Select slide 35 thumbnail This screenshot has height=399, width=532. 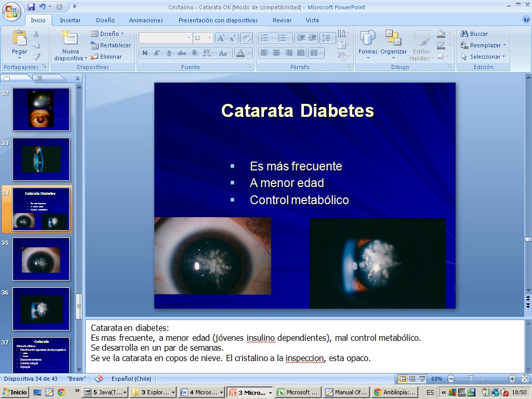tap(41, 259)
